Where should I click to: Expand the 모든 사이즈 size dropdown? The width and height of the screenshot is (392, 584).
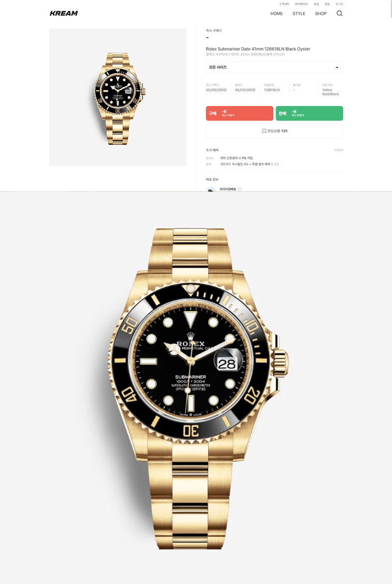pyautogui.click(x=274, y=67)
